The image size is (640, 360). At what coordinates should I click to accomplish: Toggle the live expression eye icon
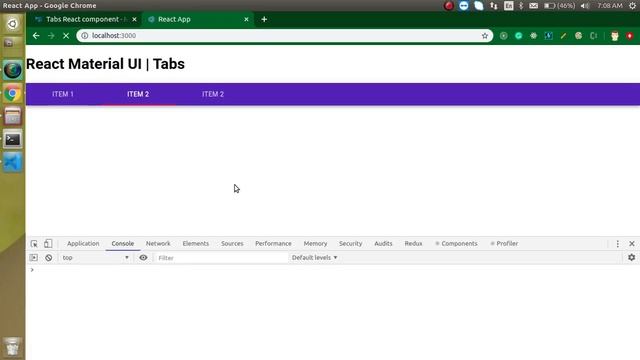click(x=143, y=258)
